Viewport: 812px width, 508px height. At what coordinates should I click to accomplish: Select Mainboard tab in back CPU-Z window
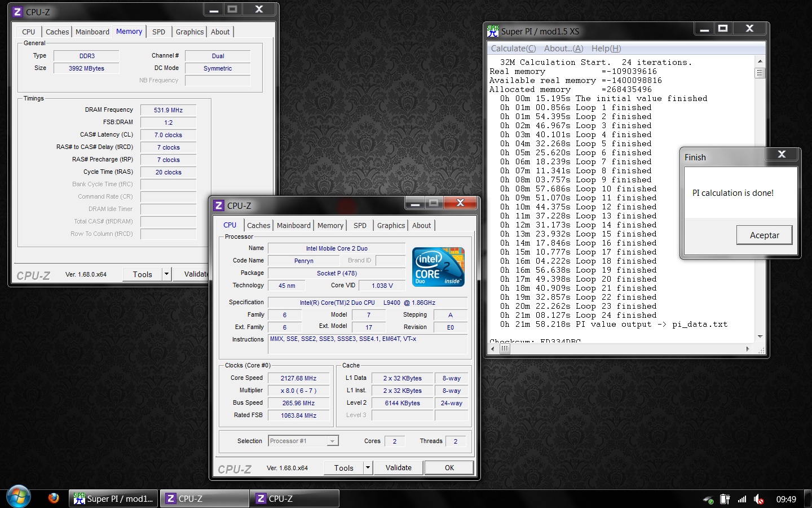point(92,32)
